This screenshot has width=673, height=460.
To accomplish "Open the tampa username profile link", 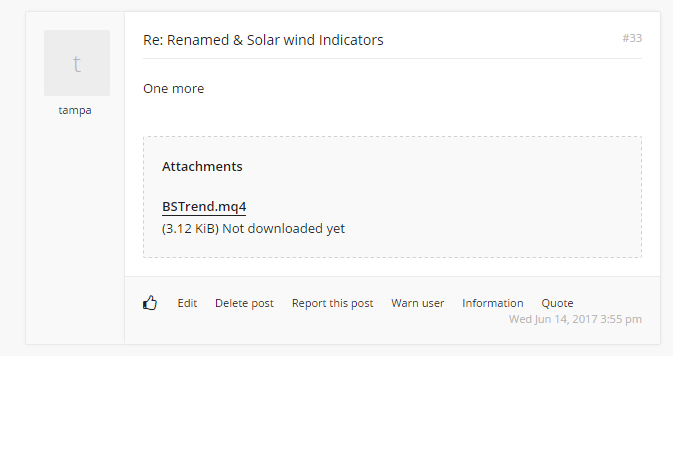I will point(75,110).
